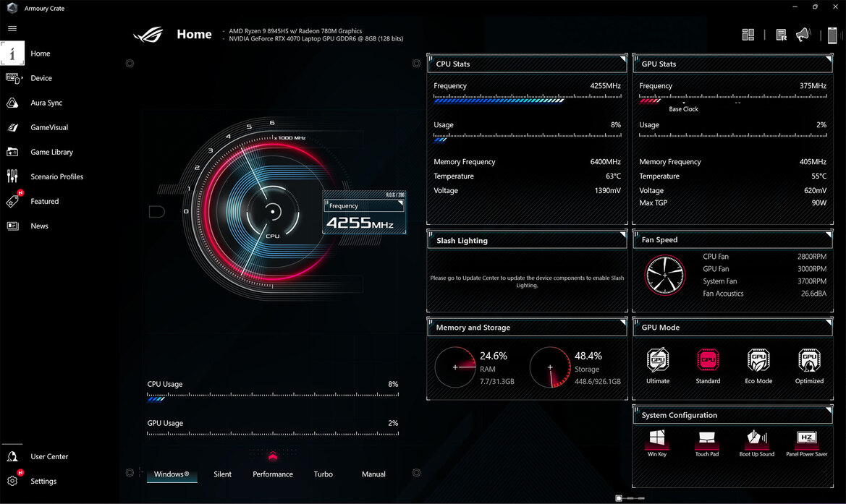846x504 pixels.
Task: Expand the Memory and Storage panel corner
Action: tap(622, 323)
